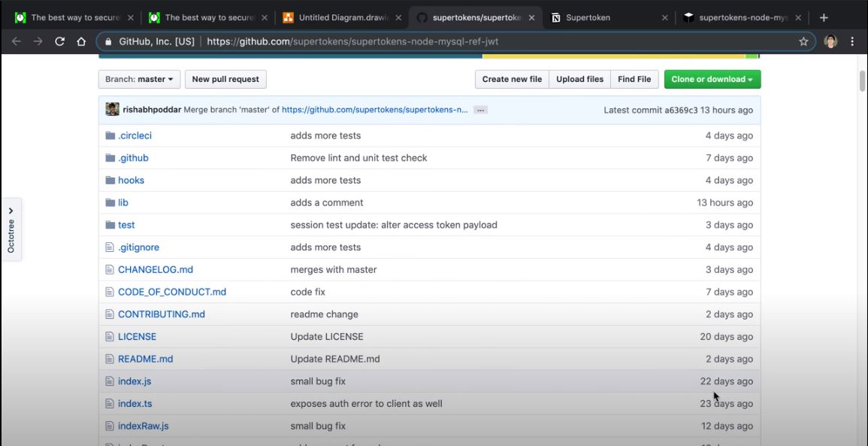Reload the page
Screen dimensions: 868x446
pos(60,41)
